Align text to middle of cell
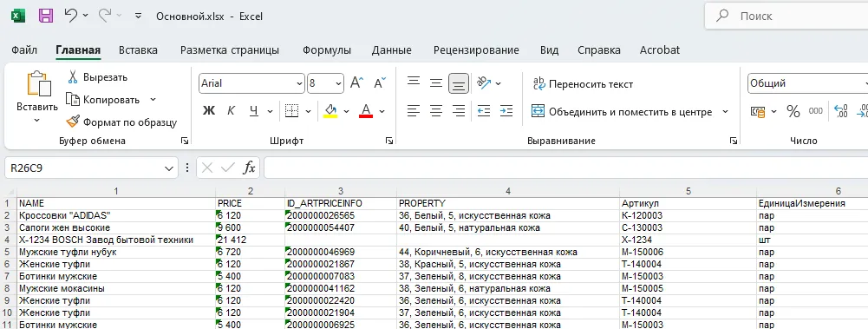The height and width of the screenshot is (329, 868). point(436,83)
